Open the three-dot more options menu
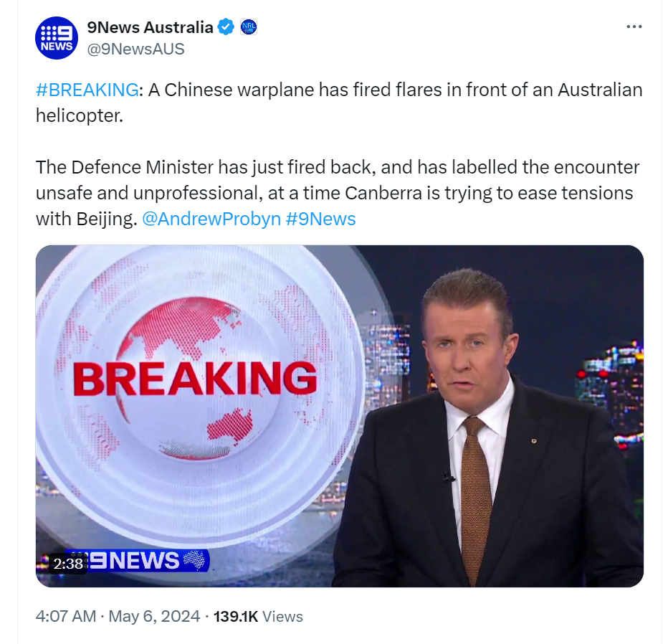Viewport: 668px width, 644px height. [x=634, y=27]
